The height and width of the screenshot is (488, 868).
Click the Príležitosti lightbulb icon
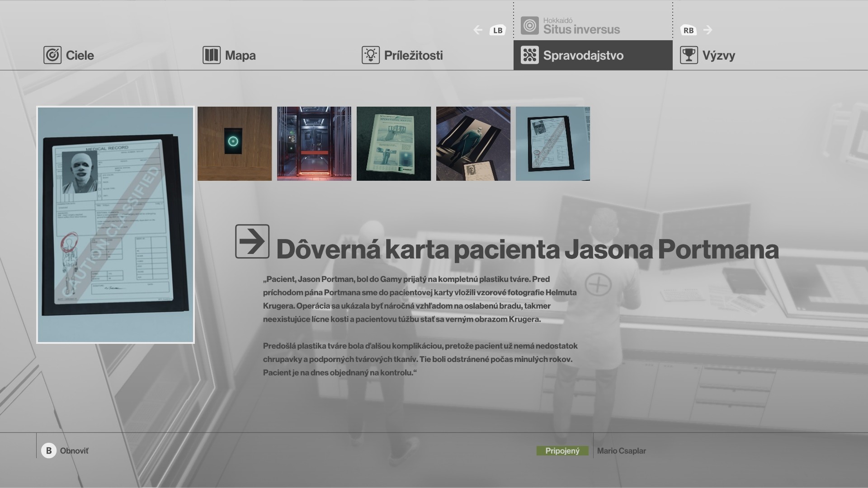(371, 55)
